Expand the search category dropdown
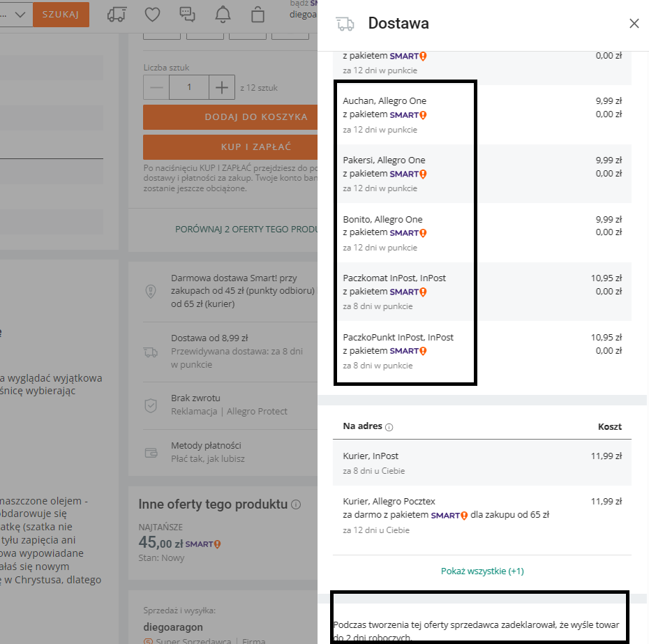This screenshot has height=644, width=649. (x=20, y=14)
